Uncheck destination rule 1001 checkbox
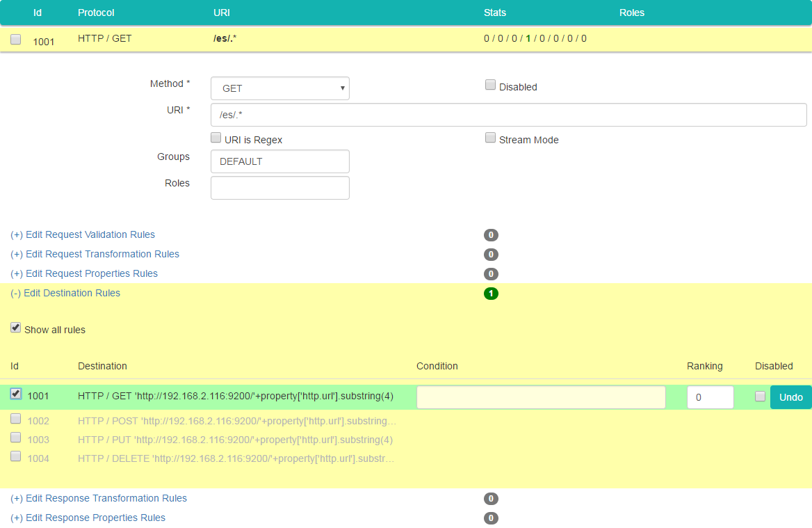Screen dimensions: 812x528 16,394
